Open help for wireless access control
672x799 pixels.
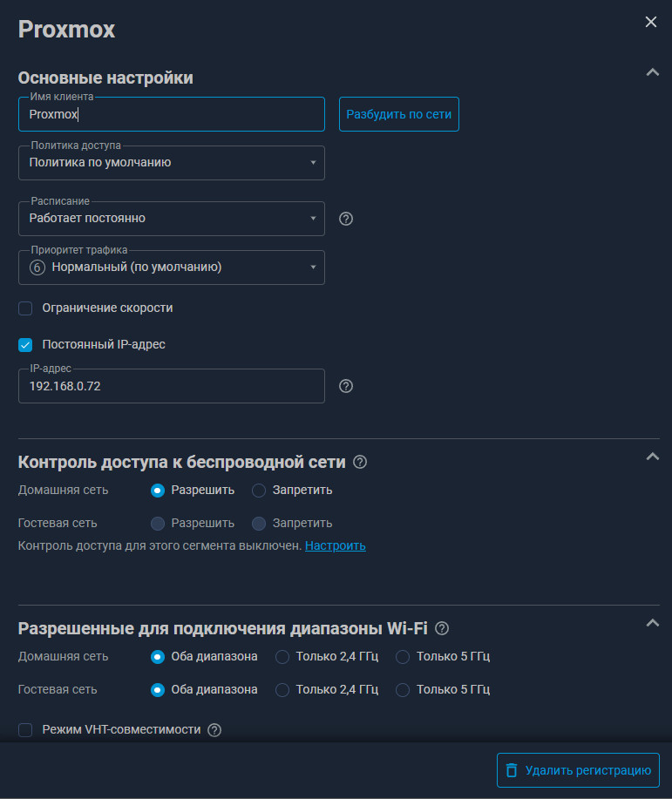click(360, 462)
